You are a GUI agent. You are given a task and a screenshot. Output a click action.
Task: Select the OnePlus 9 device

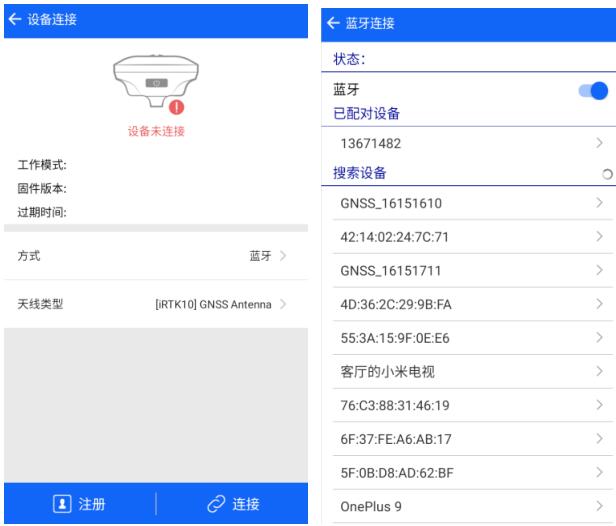point(468,506)
